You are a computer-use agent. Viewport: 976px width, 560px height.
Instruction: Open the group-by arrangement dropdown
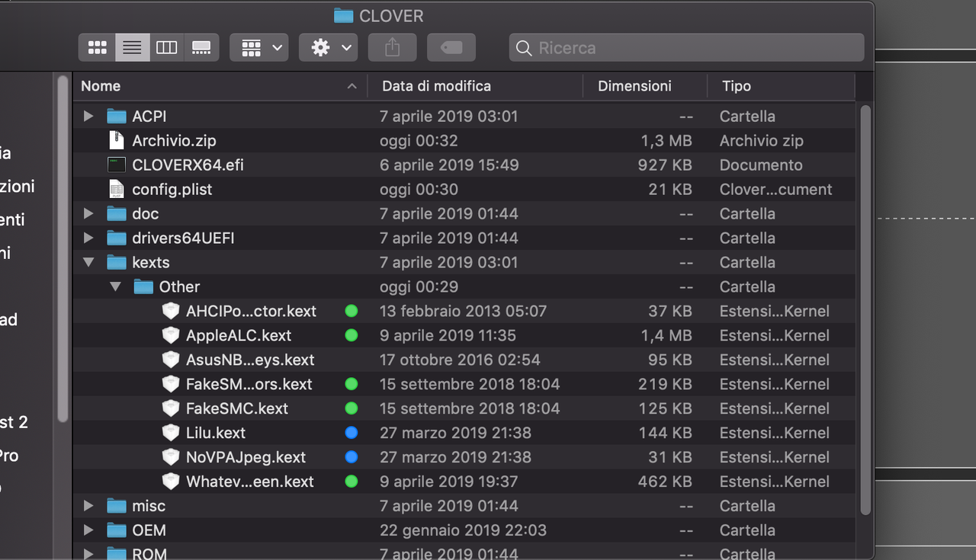(259, 48)
